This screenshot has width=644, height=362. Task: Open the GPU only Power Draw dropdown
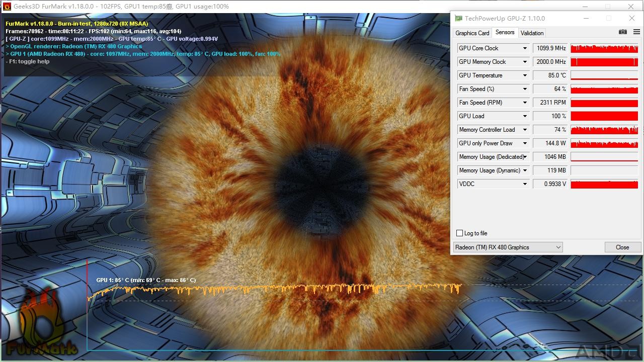tap(525, 143)
